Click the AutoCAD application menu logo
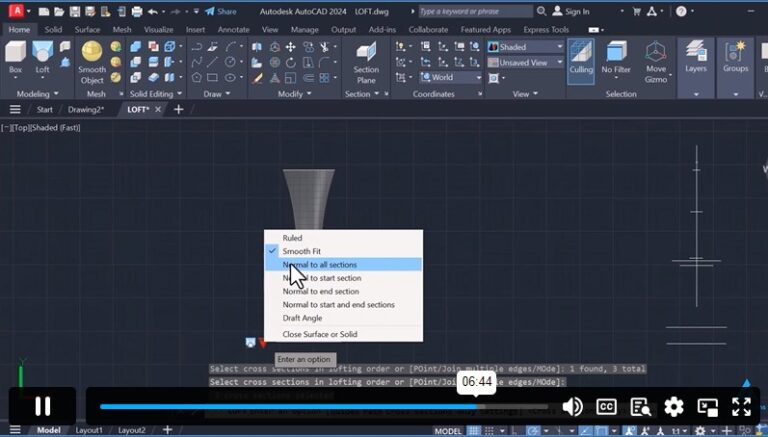The height and width of the screenshot is (437, 768). point(16,10)
